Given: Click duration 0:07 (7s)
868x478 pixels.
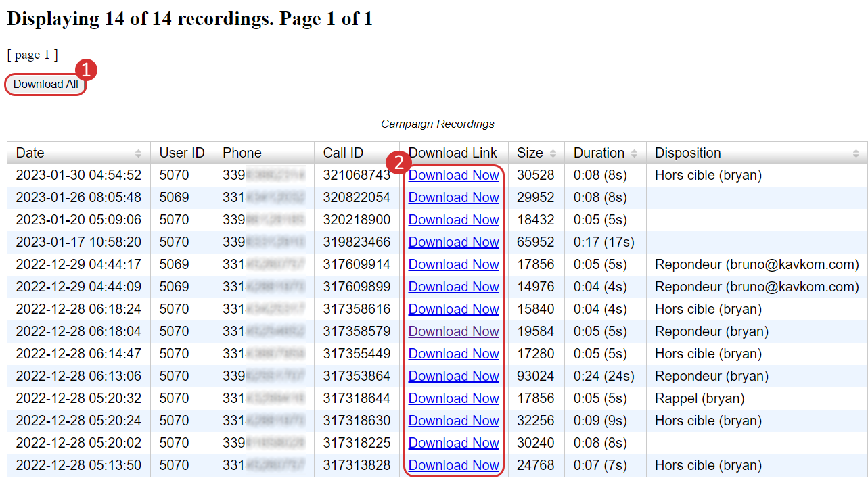Looking at the screenshot, I should [600, 465].
